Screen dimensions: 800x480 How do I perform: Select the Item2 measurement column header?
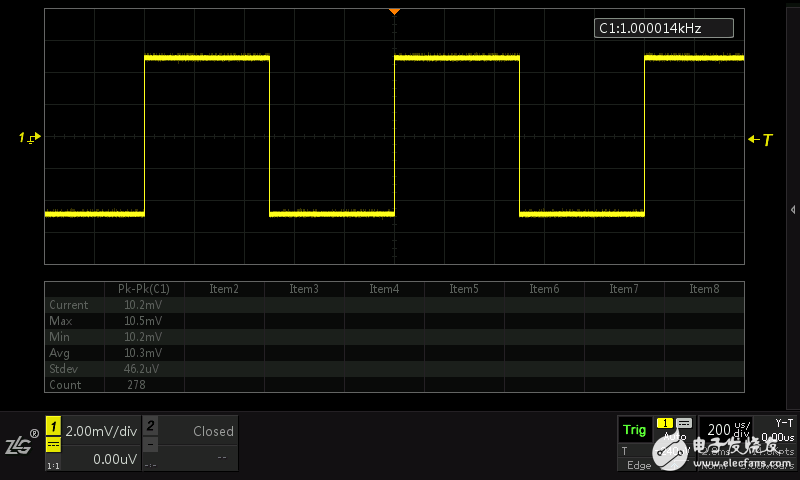(224, 289)
